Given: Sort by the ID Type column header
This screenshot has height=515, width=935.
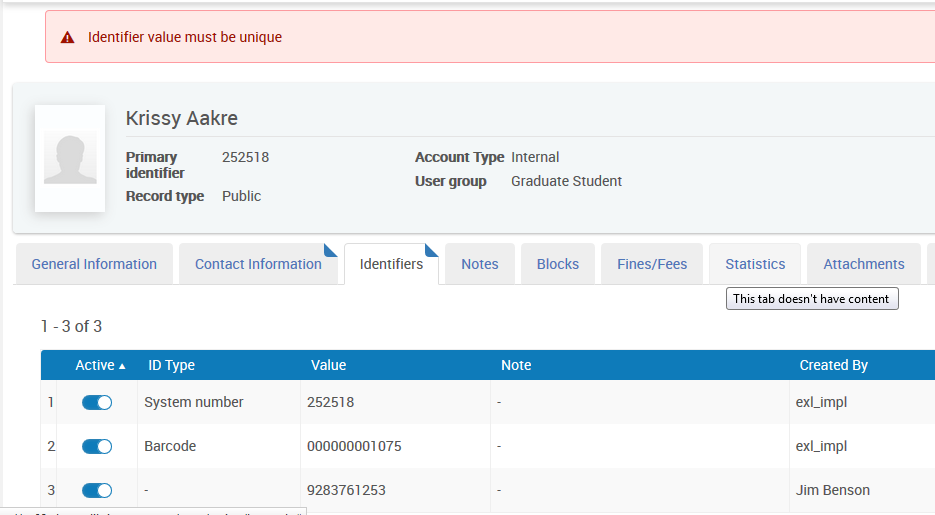Looking at the screenshot, I should click(x=171, y=365).
